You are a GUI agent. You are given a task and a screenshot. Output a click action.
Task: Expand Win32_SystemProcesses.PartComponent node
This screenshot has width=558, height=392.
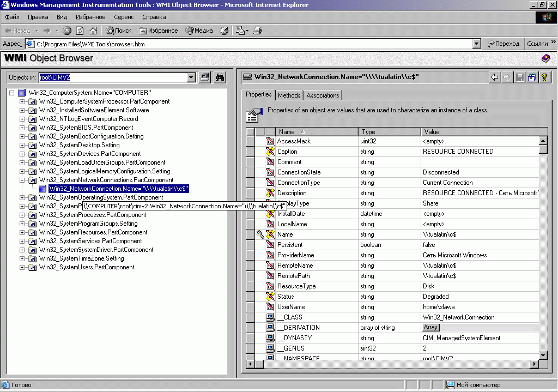(22, 215)
